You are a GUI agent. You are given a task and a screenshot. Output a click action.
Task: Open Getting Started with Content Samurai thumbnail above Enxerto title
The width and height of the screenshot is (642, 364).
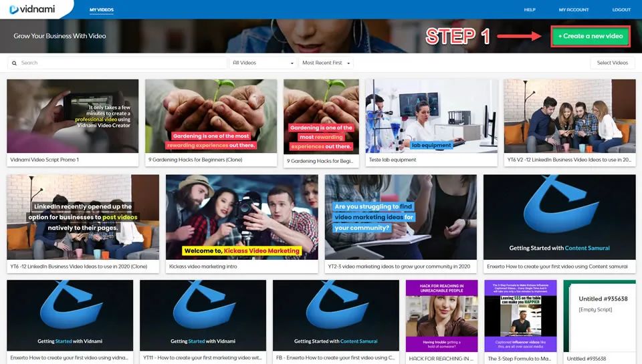(559, 217)
